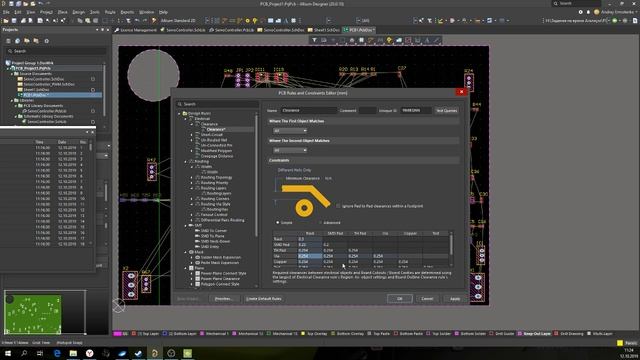Open the Window menu
640x360 pixels.
(x=147, y=12)
